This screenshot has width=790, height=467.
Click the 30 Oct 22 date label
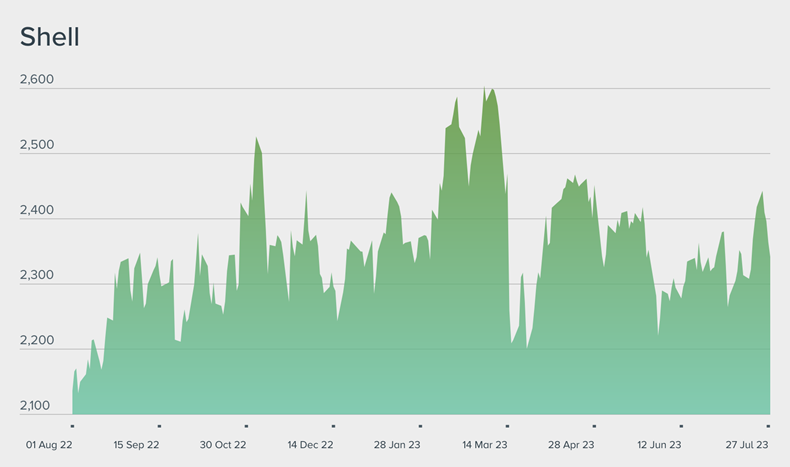coord(223,445)
